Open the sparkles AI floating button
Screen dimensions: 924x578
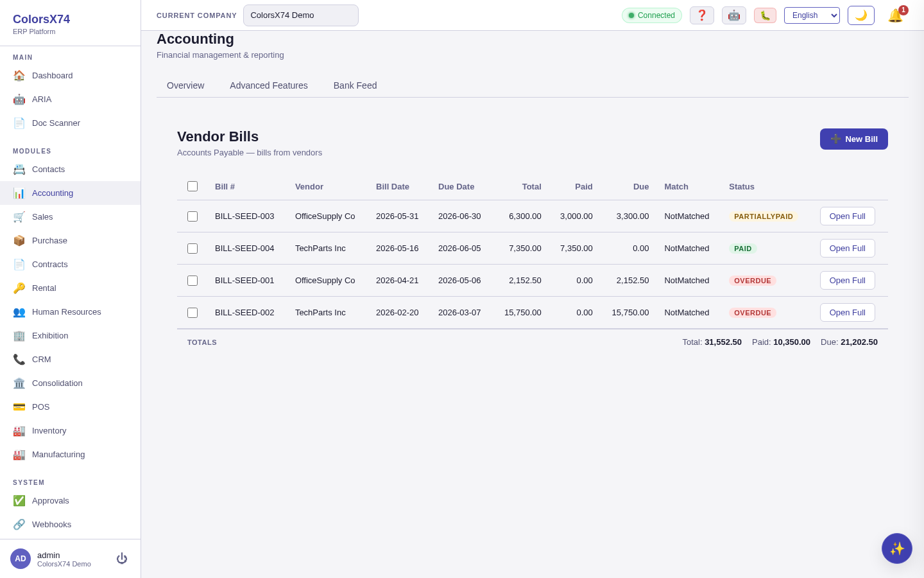coord(897,548)
